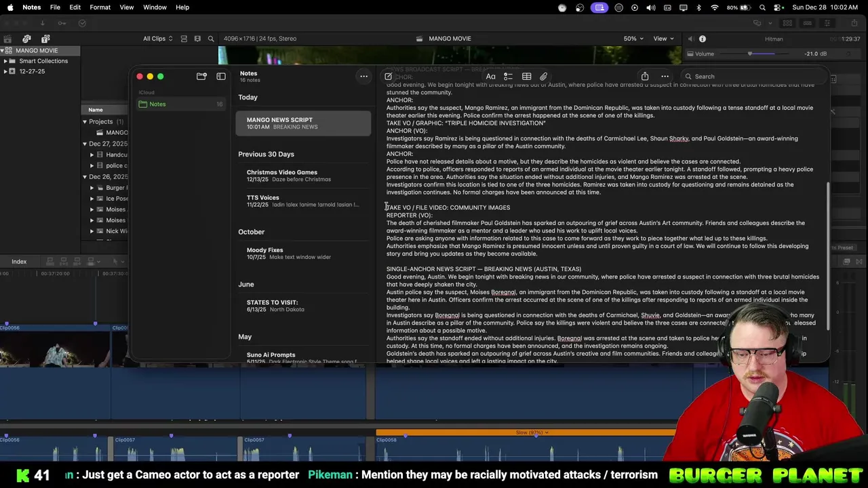Image resolution: width=868 pixels, height=488 pixels.
Task: Click the paperclip attachment icon in Notes
Action: [x=543, y=77]
